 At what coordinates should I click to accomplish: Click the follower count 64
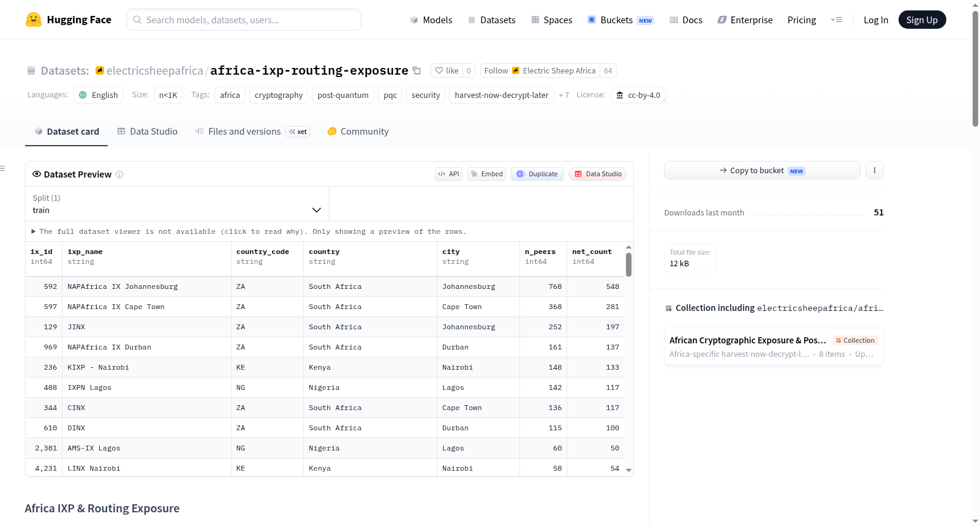pos(608,70)
